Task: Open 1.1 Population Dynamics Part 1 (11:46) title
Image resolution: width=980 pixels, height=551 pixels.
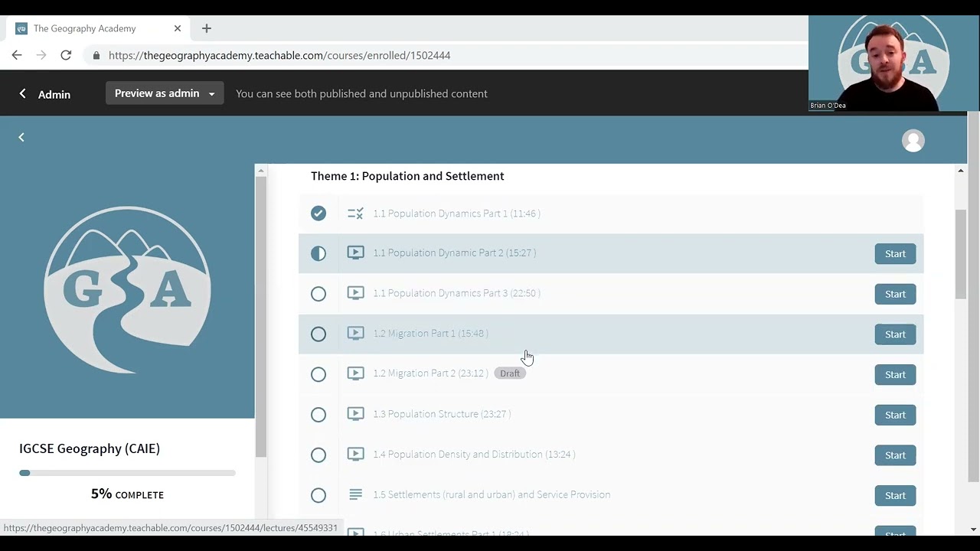Action: click(x=456, y=214)
